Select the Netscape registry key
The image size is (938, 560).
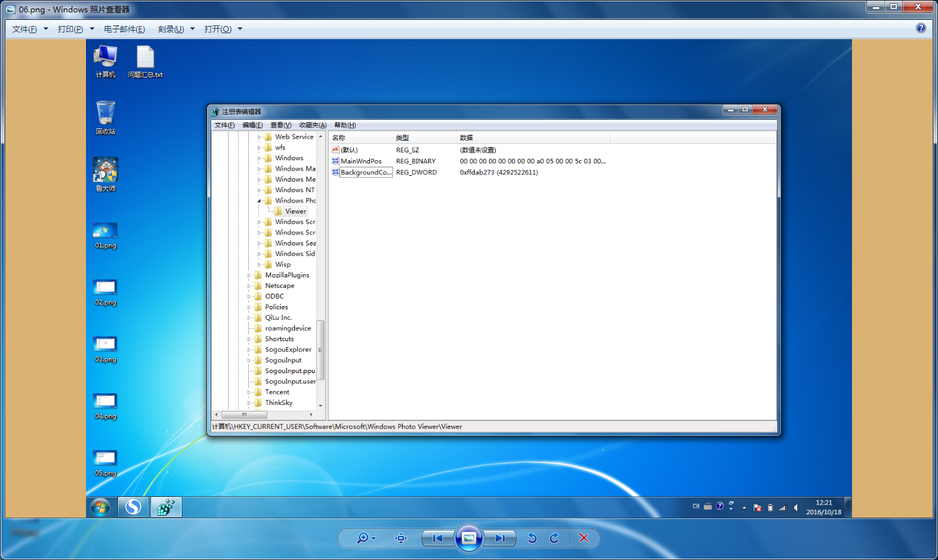pos(275,286)
